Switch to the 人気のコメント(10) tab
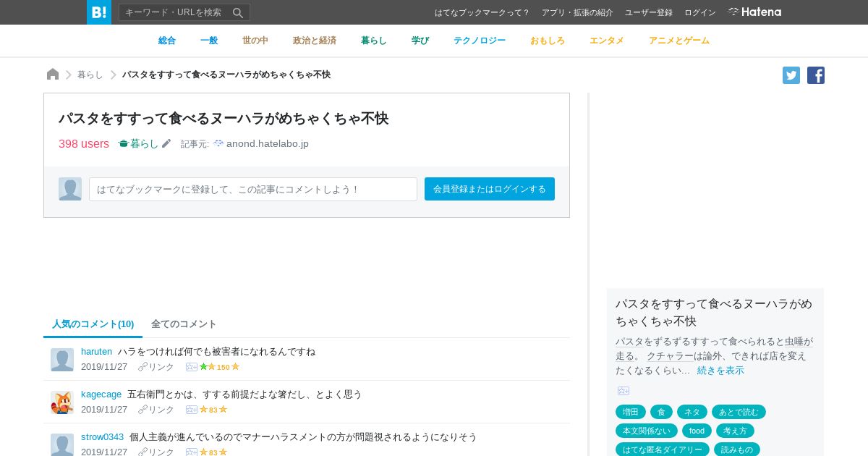 (93, 324)
